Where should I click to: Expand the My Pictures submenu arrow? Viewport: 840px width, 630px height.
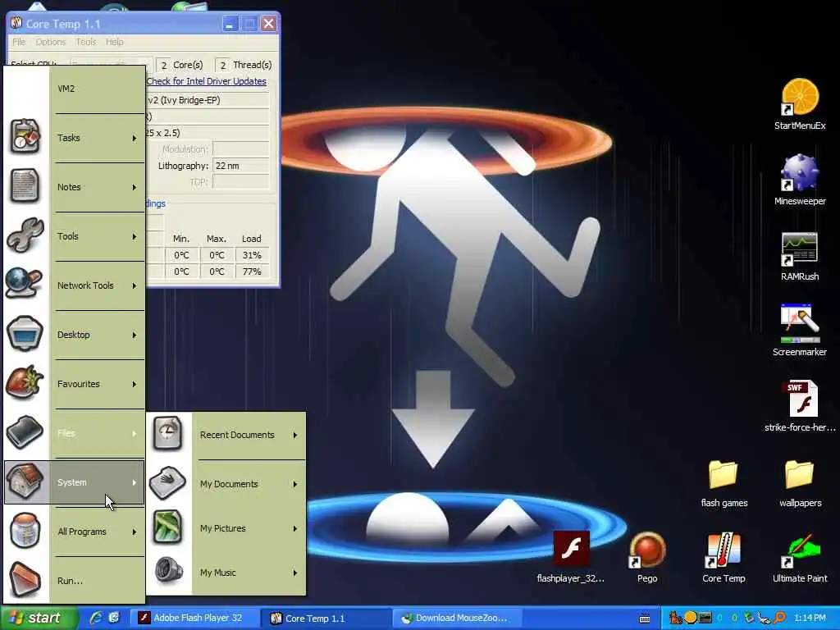coord(295,529)
